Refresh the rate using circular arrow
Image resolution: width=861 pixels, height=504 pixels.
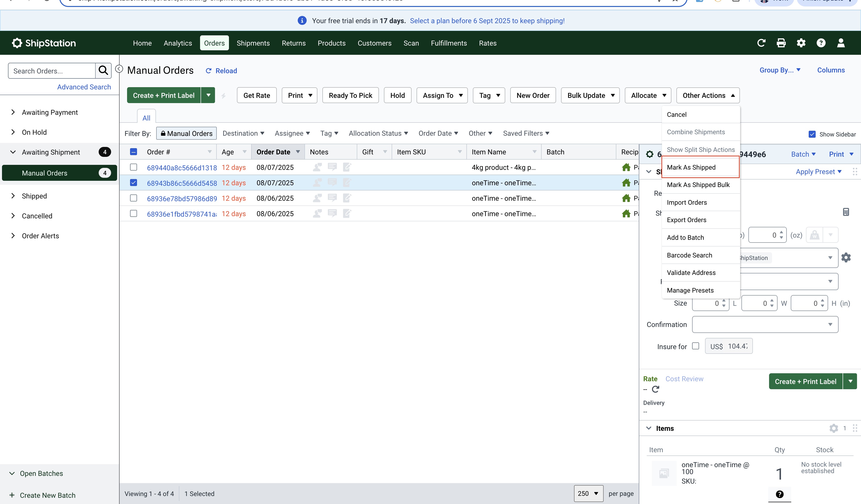pyautogui.click(x=655, y=389)
